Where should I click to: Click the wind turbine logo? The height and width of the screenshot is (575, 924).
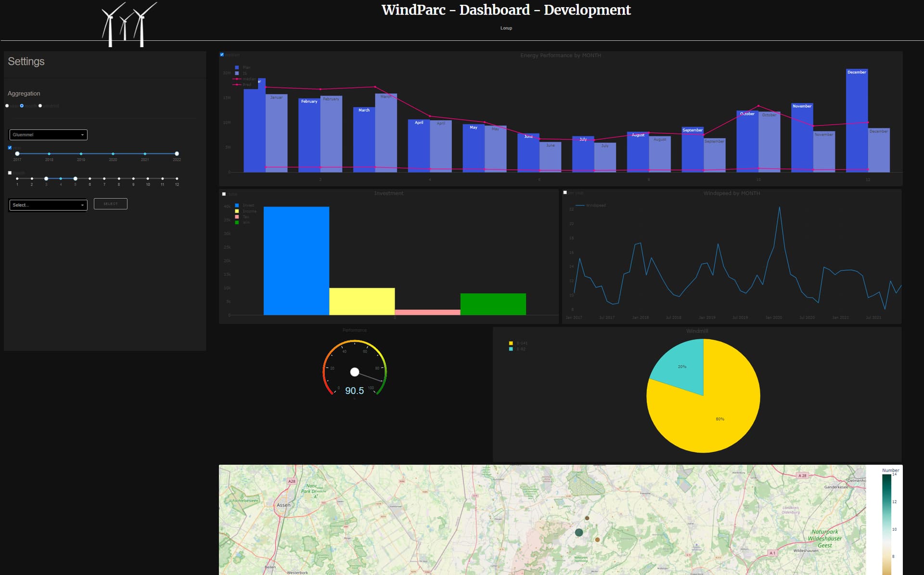tap(128, 24)
